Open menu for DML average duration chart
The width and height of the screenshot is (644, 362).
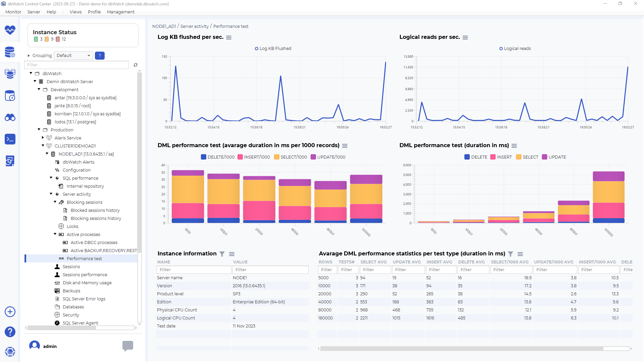(345, 146)
